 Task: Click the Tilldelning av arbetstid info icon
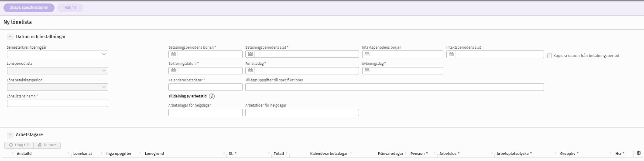pyautogui.click(x=212, y=96)
